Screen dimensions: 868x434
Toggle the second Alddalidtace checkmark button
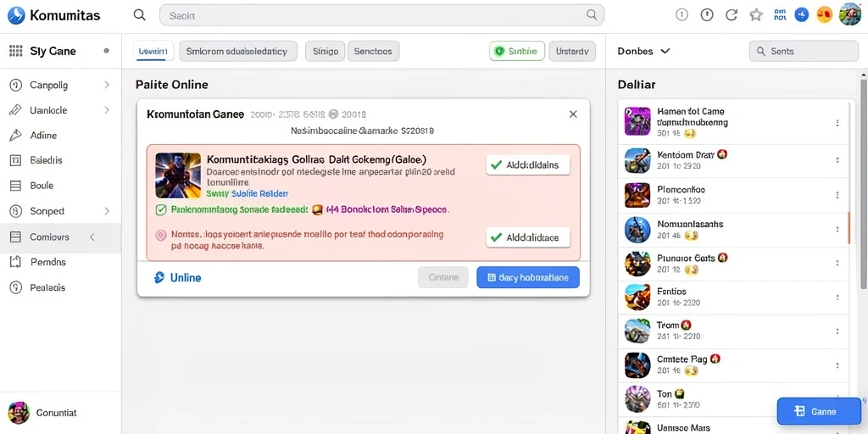coord(527,237)
